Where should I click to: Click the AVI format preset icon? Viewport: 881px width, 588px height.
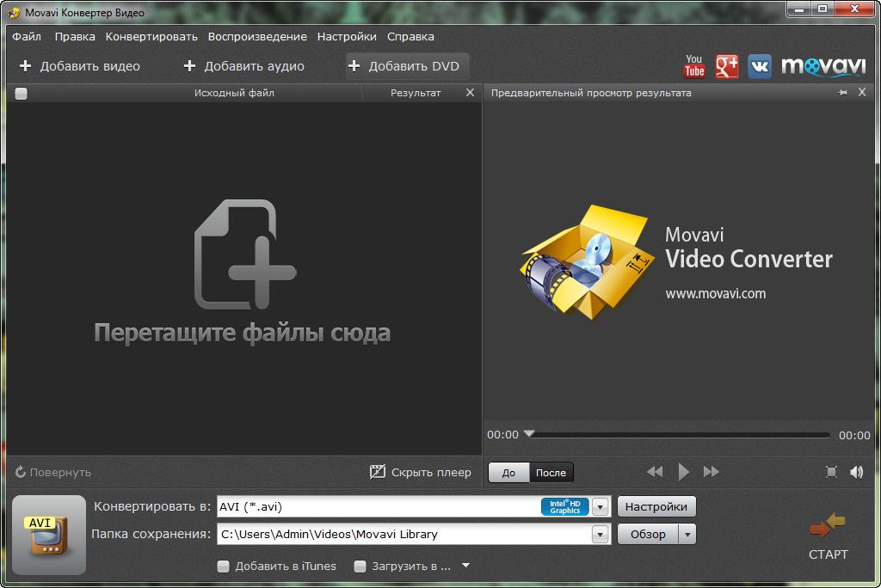tap(49, 535)
